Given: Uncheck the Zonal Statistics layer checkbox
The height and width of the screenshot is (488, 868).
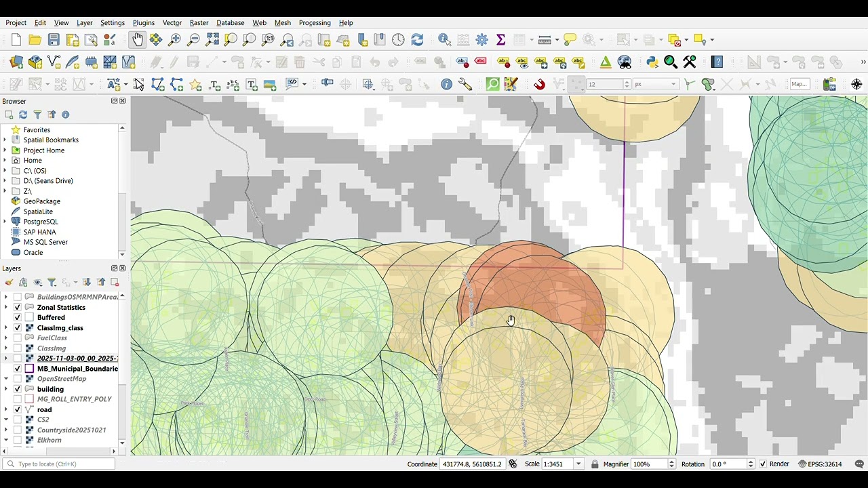Looking at the screenshot, I should click(x=18, y=307).
